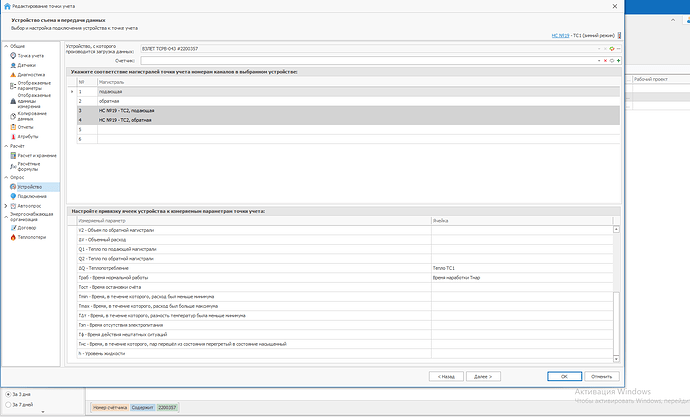
Task: Open Расчет и хранение settings
Action: (36, 157)
